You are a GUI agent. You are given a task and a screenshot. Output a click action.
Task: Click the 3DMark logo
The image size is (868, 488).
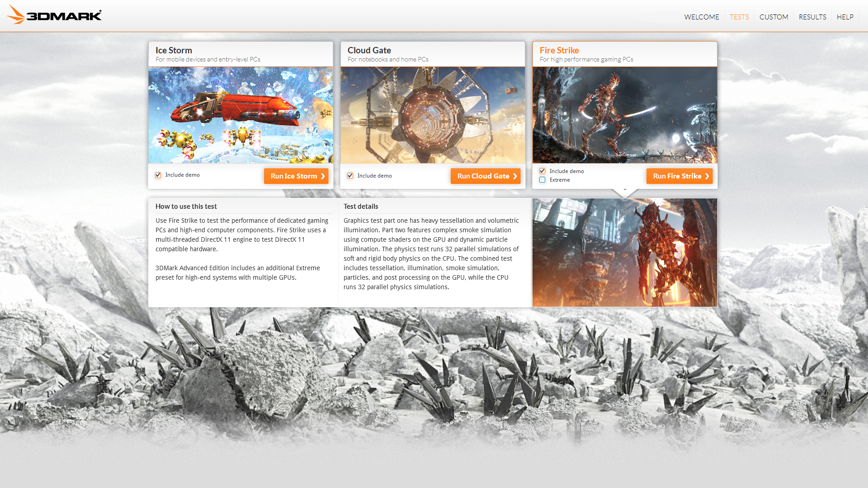pos(54,15)
